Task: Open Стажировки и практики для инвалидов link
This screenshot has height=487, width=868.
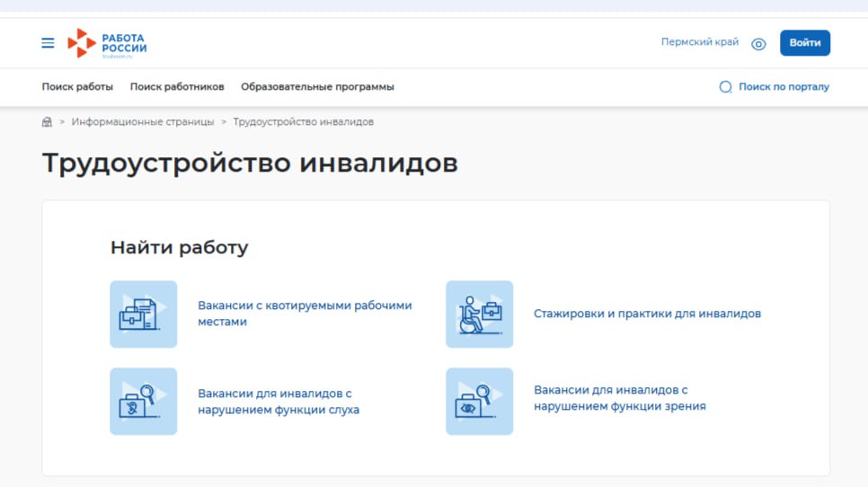Action: point(647,314)
